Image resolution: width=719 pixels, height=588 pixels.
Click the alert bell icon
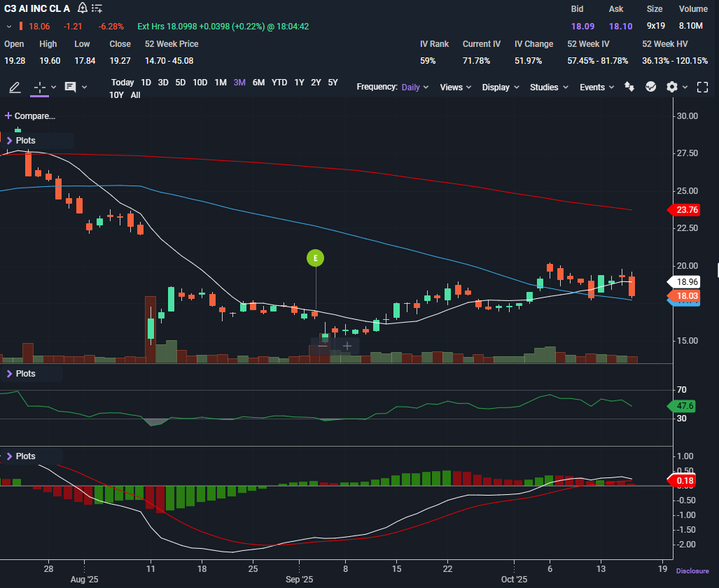[82, 8]
